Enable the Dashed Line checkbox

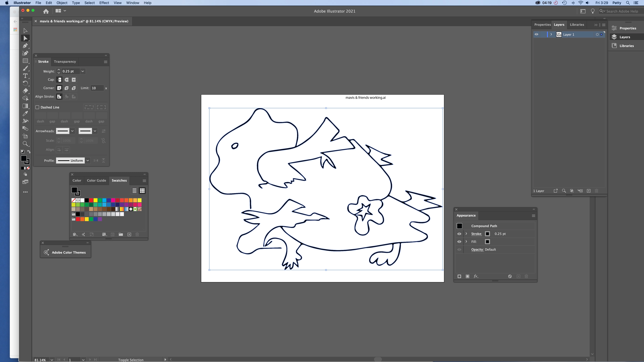point(37,107)
